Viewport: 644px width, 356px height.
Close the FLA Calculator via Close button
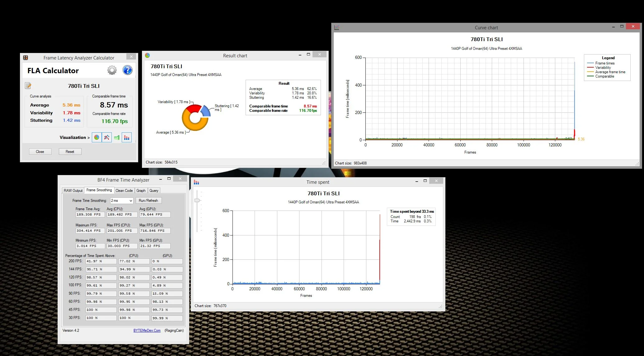(x=40, y=152)
